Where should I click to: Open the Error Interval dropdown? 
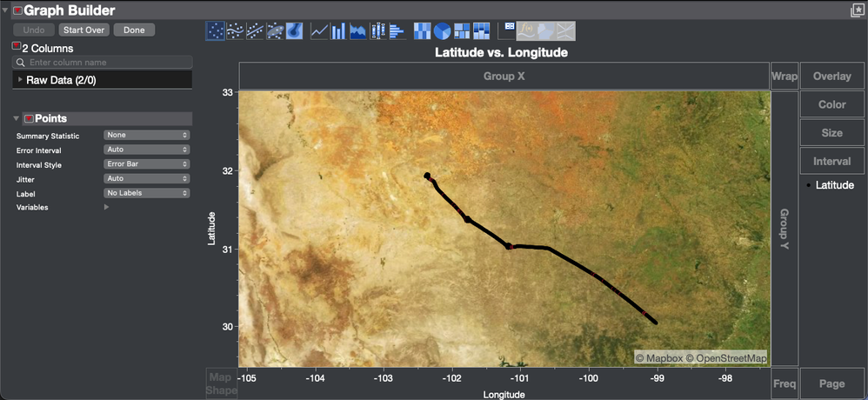tap(147, 150)
